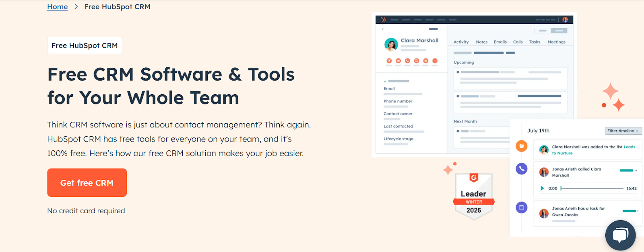Collapse the contact details section chevron
The image size is (644, 252).
pyautogui.click(x=385, y=81)
